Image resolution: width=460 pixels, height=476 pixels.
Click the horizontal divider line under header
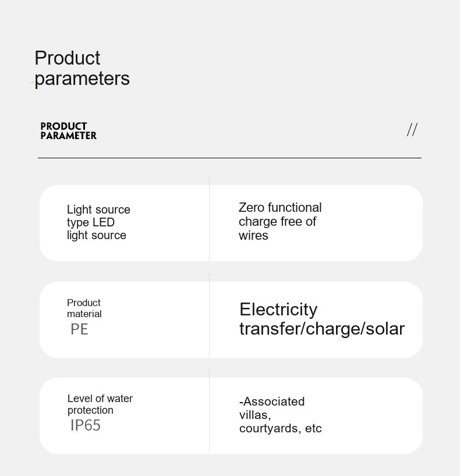229,158
